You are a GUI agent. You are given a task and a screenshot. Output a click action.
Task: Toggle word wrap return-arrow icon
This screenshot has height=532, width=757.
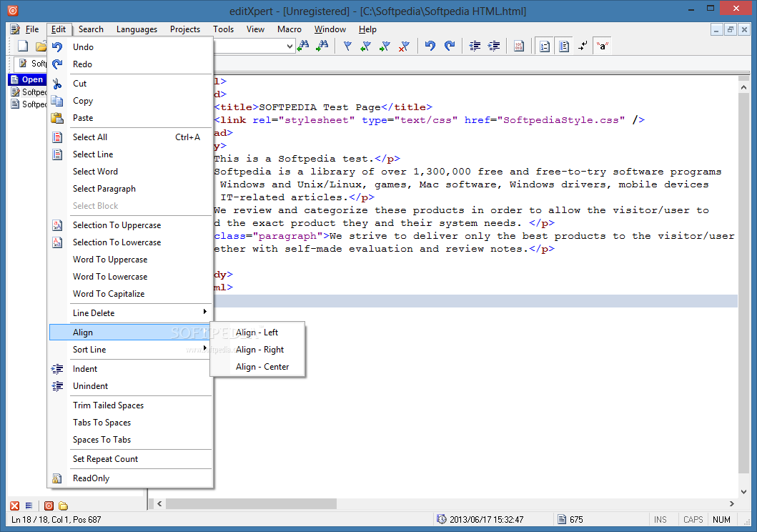click(x=583, y=46)
